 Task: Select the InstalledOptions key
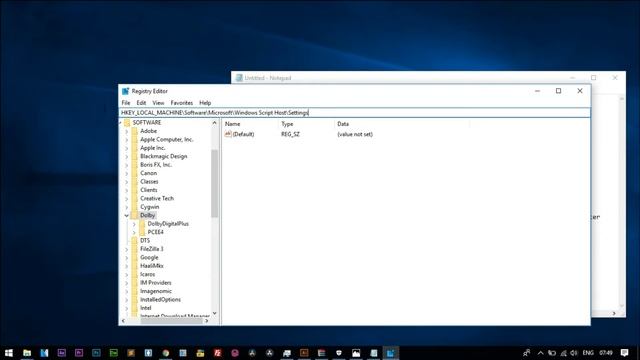[x=160, y=300]
